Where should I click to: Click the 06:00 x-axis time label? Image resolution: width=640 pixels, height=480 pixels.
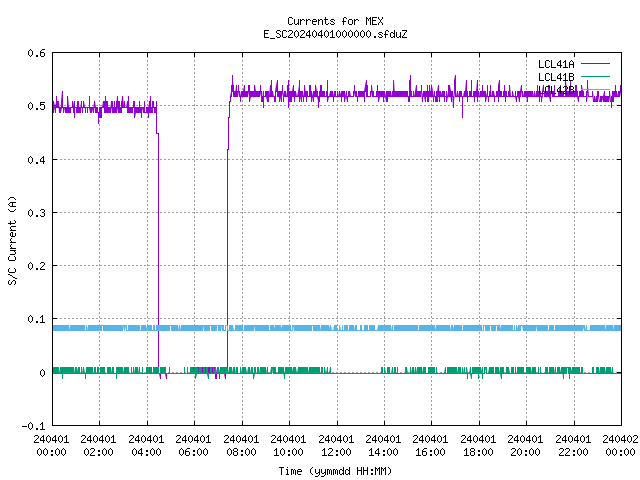(193, 452)
